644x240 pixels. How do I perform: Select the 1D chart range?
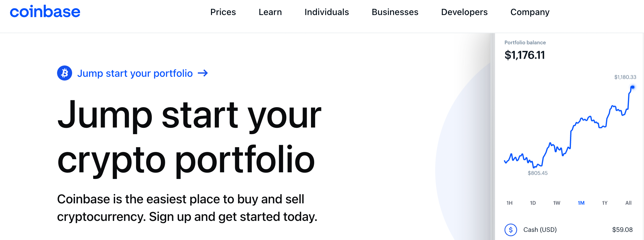[x=533, y=203]
